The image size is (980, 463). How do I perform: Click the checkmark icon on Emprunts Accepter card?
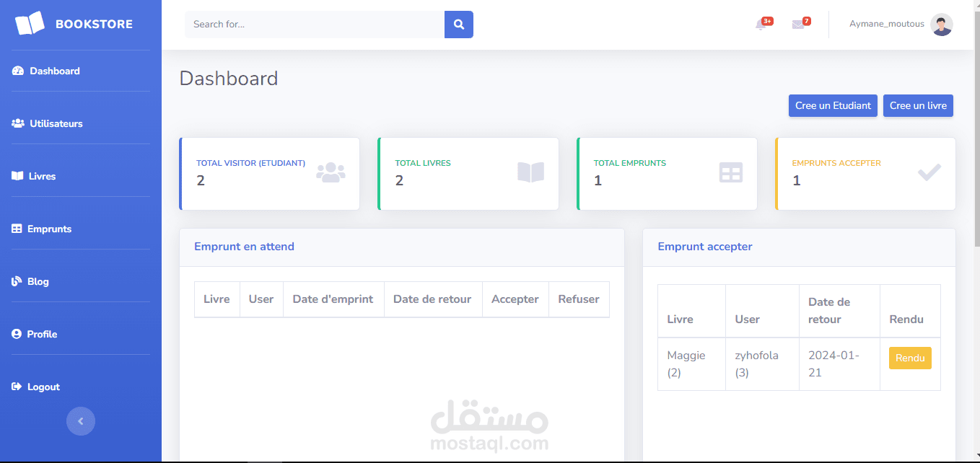coord(929,172)
